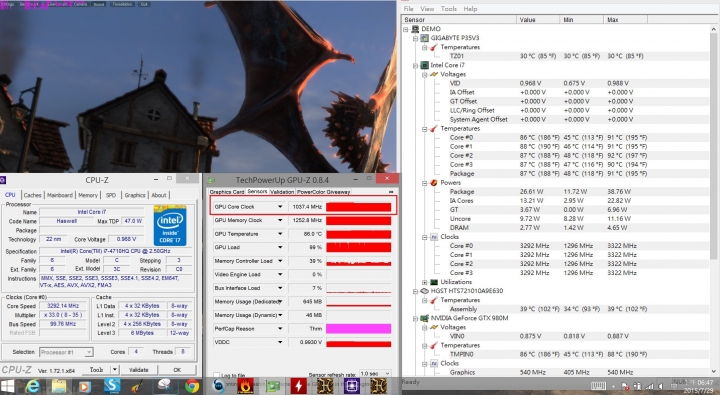Open the FurMark flame icon in taskbar
This screenshot has width=720, height=395.
coord(245,386)
